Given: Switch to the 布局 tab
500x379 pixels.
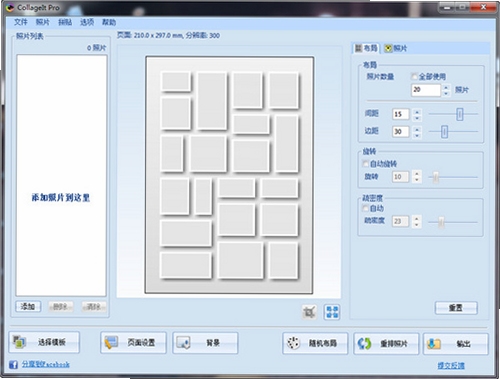Looking at the screenshot, I should (x=366, y=48).
